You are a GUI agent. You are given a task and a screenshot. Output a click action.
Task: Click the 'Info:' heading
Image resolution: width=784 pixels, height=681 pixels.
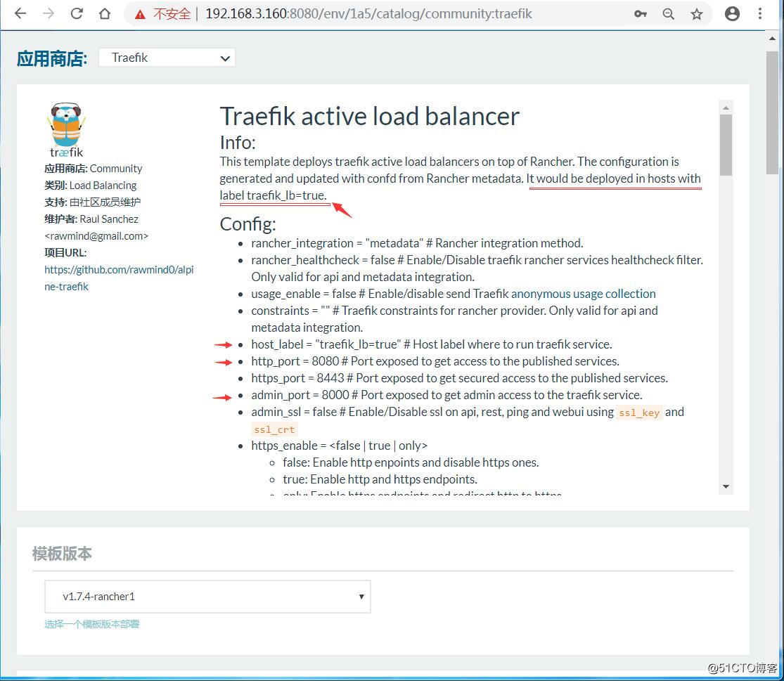(x=238, y=143)
